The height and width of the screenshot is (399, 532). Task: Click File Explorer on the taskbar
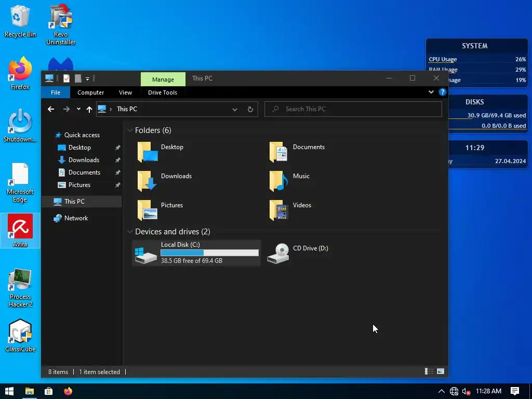tap(30, 391)
